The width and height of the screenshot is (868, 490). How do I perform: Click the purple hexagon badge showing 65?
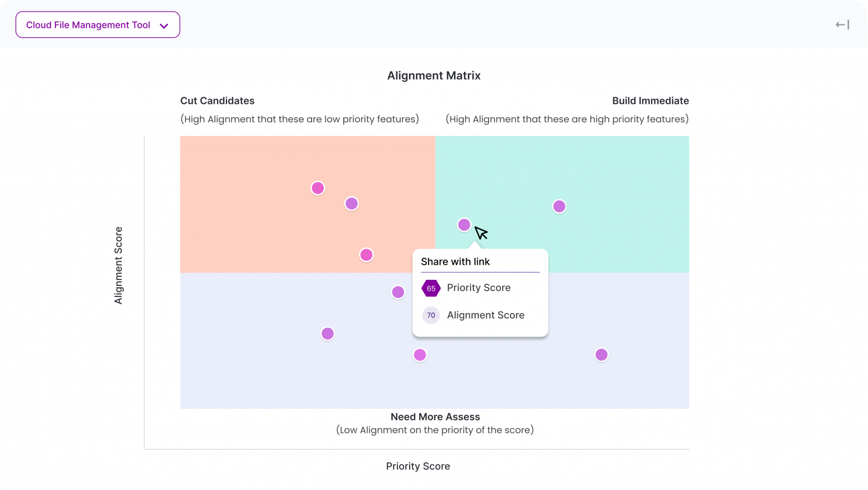coord(431,288)
